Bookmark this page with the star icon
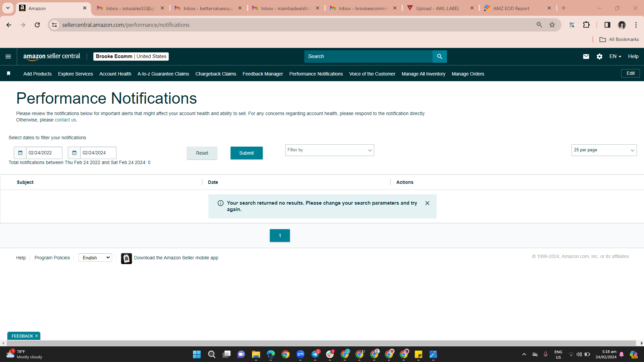Screen dimensions: 644x362 tap(552, 25)
